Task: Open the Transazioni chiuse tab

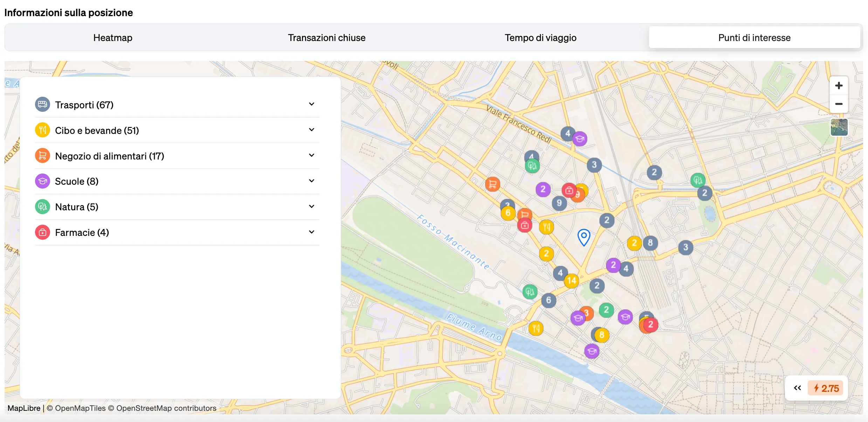Action: (326, 38)
